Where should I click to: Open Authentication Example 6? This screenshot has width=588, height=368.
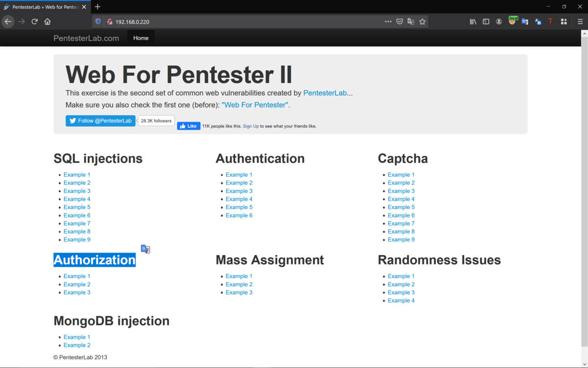click(239, 215)
